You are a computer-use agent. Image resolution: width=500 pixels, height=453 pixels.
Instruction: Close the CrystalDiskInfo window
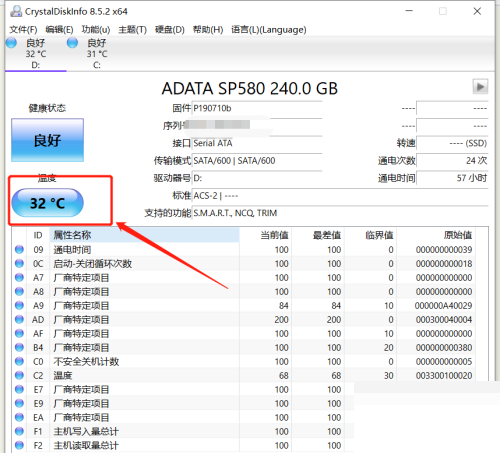477,11
